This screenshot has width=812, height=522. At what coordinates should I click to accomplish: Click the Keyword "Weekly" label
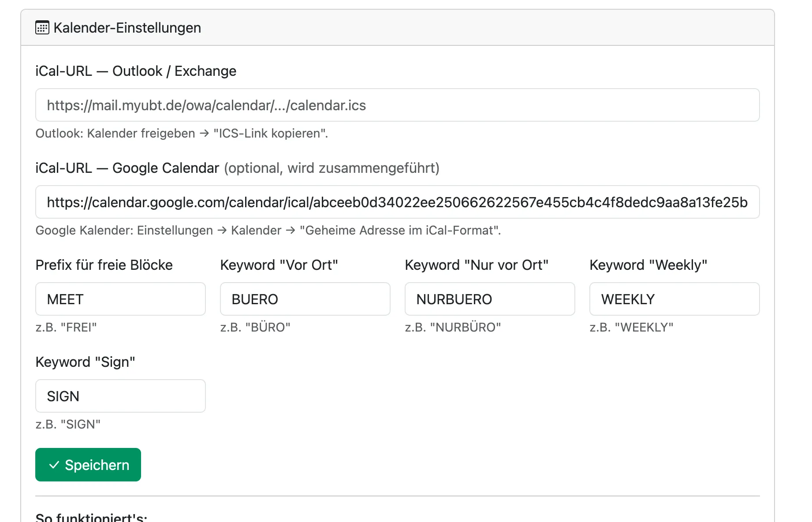648,265
